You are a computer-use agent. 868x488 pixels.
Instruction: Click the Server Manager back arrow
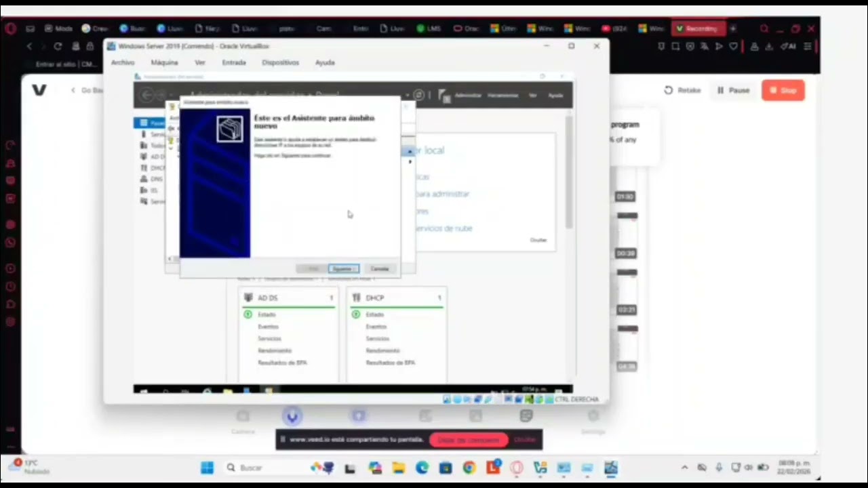[146, 96]
